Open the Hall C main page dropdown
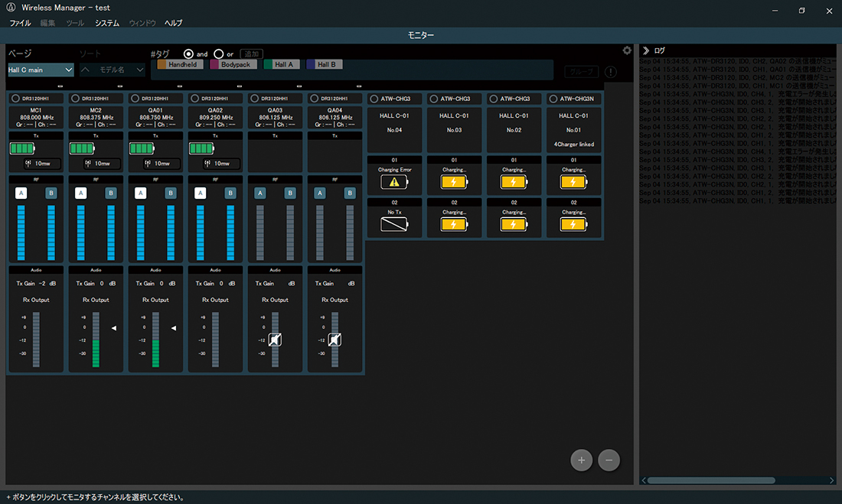The width and height of the screenshot is (842, 504). 41,70
